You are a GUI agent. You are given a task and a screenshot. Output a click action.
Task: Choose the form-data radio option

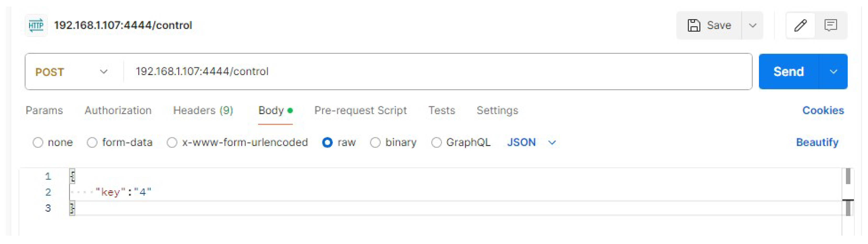pos(92,142)
